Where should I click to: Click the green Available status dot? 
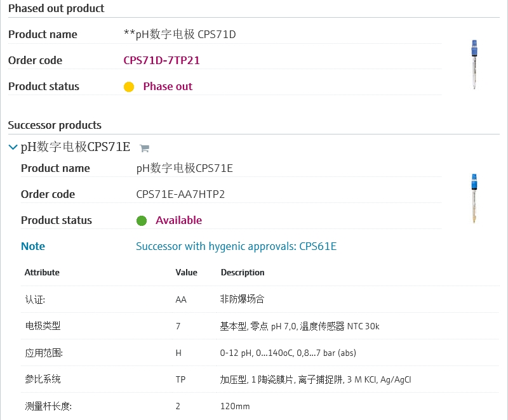[x=142, y=221]
